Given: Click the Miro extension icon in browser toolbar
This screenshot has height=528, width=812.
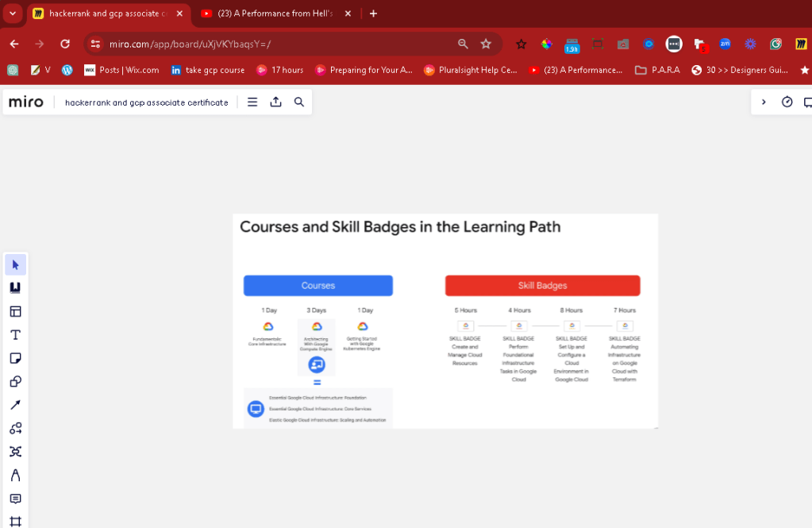Looking at the screenshot, I should 801,44.
